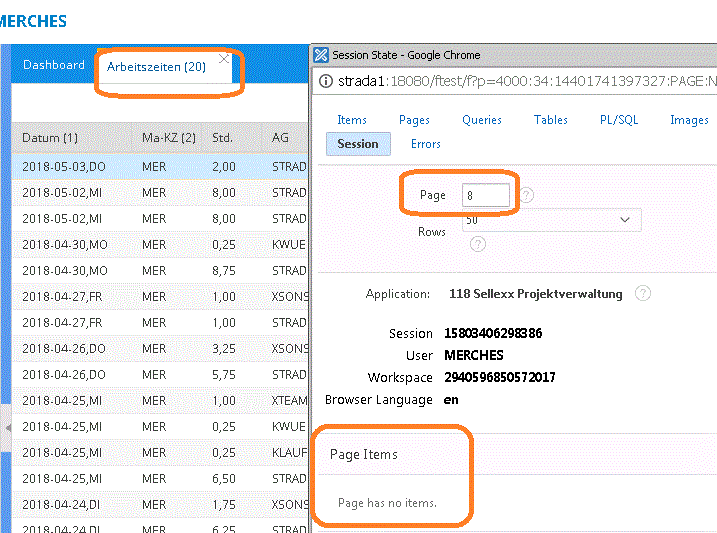Switch to the Dashboard tab
This screenshot has width=717, height=533.
(54, 65)
